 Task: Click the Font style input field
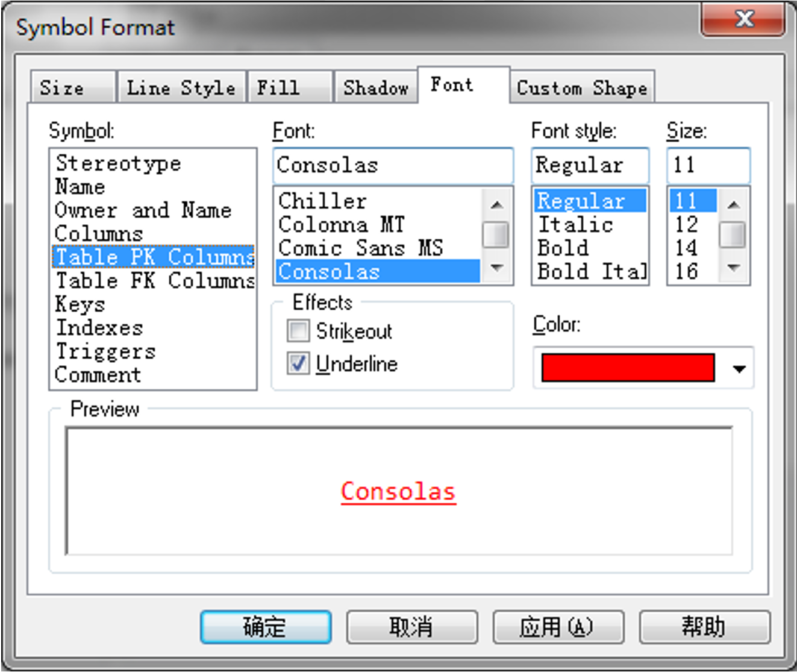click(590, 165)
